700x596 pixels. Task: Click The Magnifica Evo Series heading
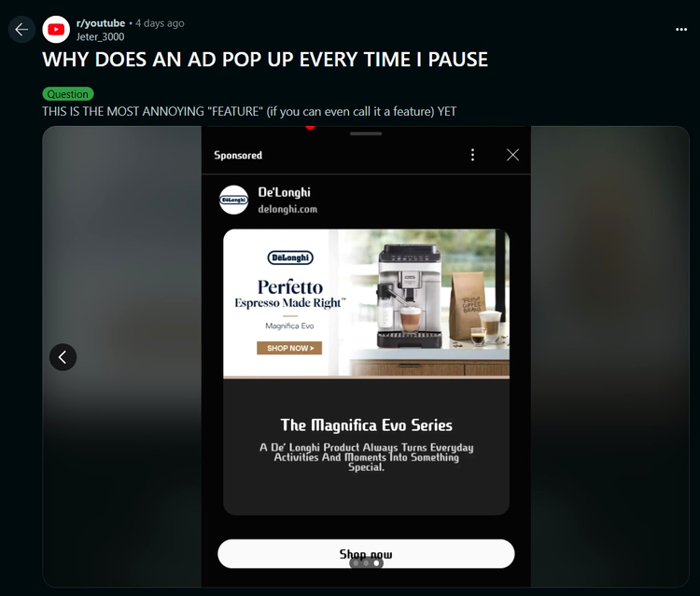coord(366,425)
